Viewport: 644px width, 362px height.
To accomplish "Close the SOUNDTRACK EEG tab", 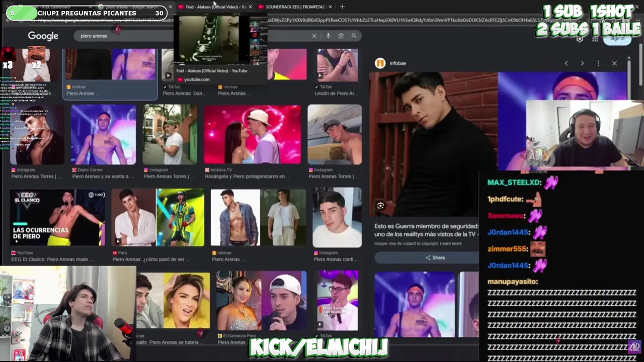I will 330,7.
